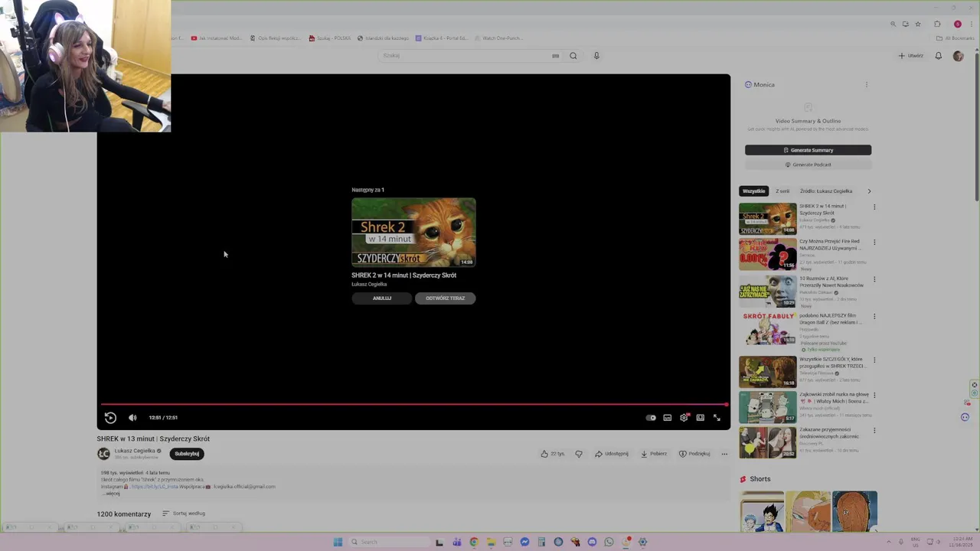Open more actions menu beside Podziękuj
Screen dimensions: 980x551
724,454
